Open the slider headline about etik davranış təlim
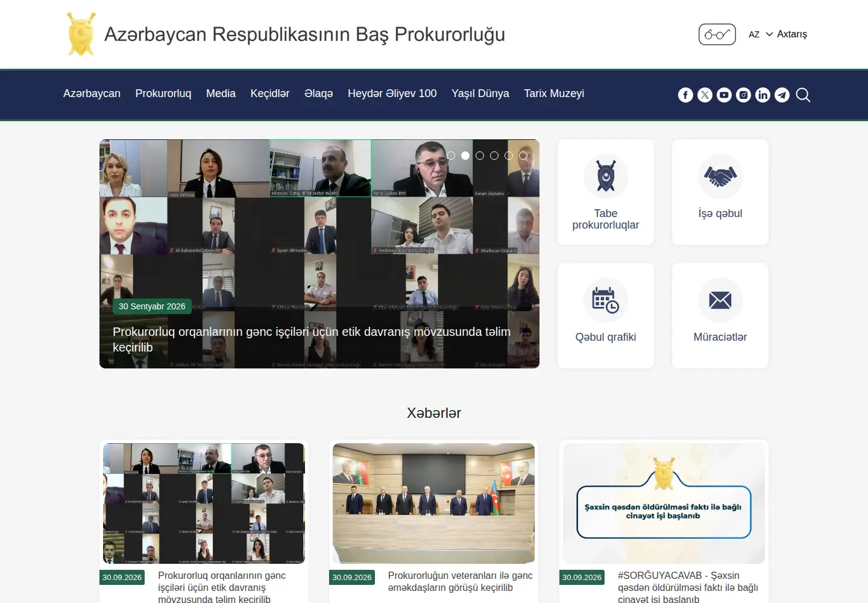This screenshot has height=603, width=868. 312,339
